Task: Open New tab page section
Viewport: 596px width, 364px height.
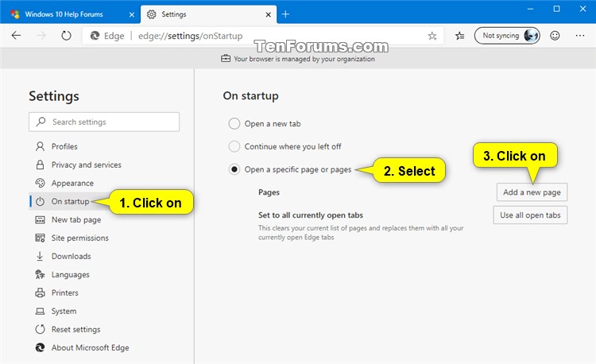Action: click(76, 219)
